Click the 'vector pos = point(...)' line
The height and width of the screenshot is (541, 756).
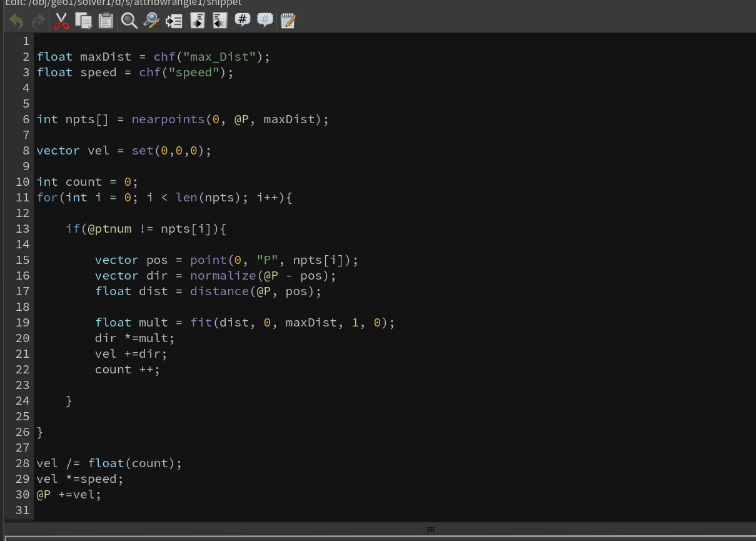(x=226, y=260)
